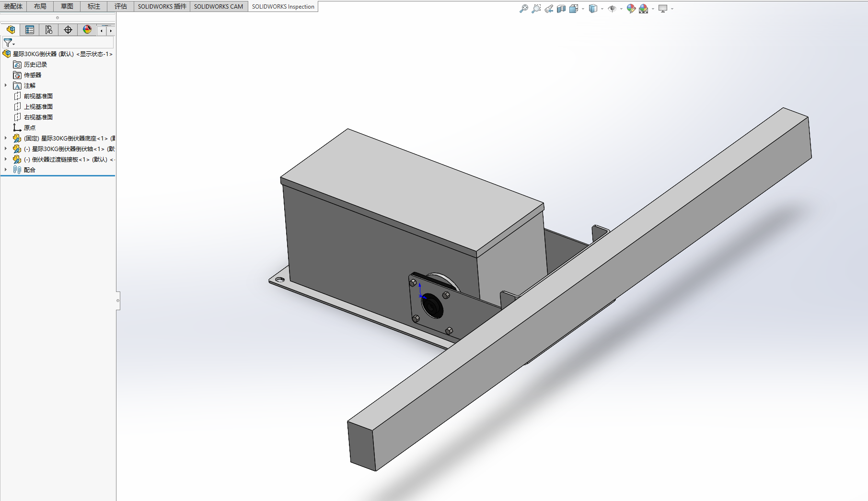Select the 前视基准面 plane
The width and height of the screenshot is (868, 501).
(38, 96)
